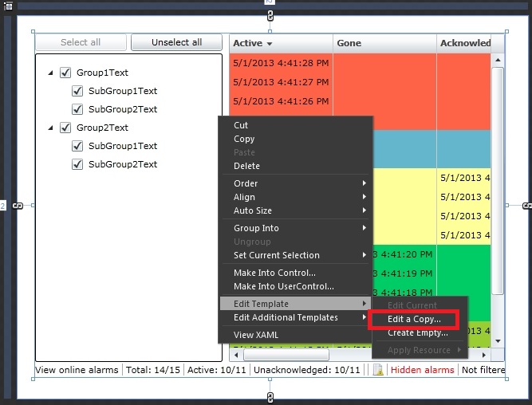Collapse the Group2Text tree node
Screen dimensions: 532x405
pyautogui.click(x=51, y=128)
